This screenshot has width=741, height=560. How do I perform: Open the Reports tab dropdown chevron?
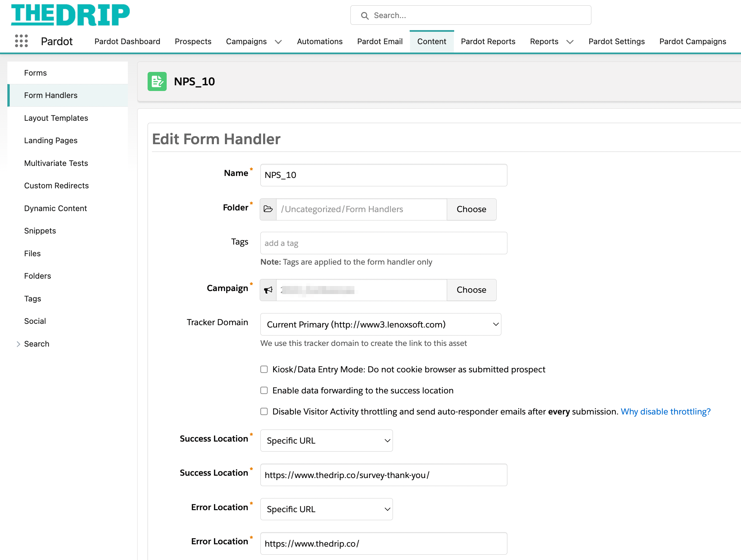(570, 42)
